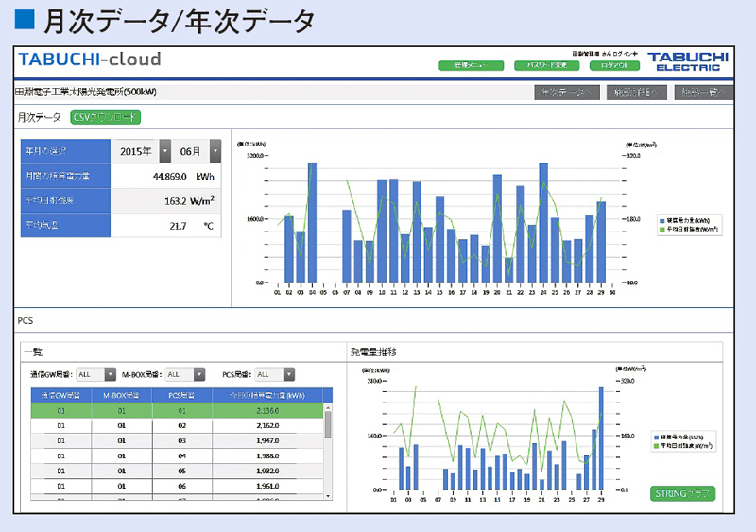The height and width of the screenshot is (532, 756).
Task: Click the 発電量推移 panel heading
Action: point(373,352)
